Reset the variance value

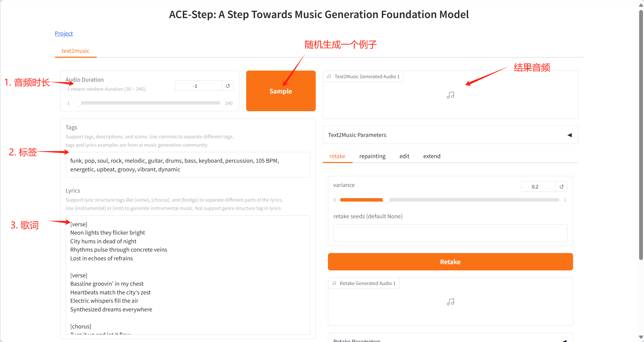coord(561,187)
